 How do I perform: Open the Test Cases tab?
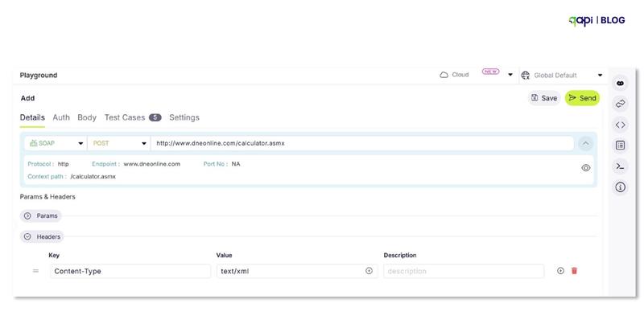[x=133, y=117]
